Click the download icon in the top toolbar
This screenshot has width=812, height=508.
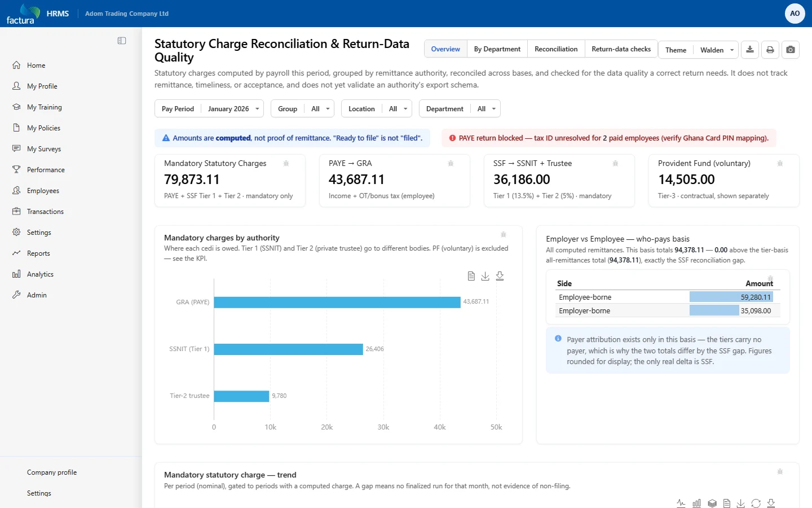tap(750, 50)
